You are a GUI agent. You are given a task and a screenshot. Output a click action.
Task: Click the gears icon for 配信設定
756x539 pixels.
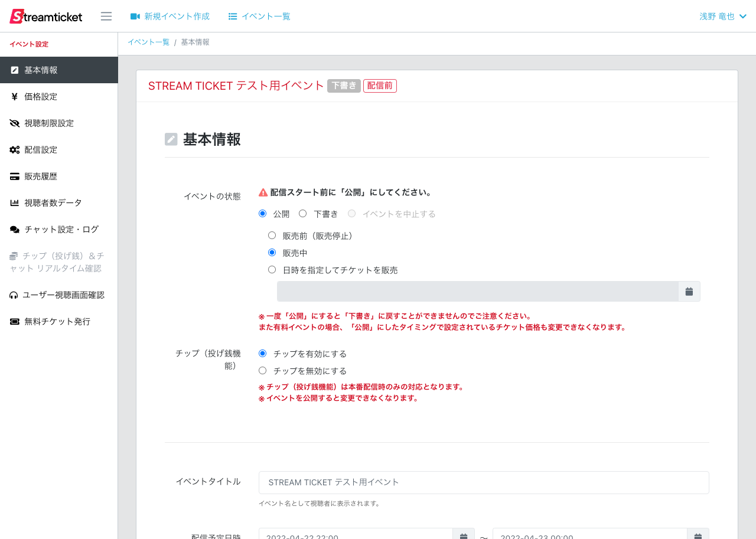coord(15,150)
